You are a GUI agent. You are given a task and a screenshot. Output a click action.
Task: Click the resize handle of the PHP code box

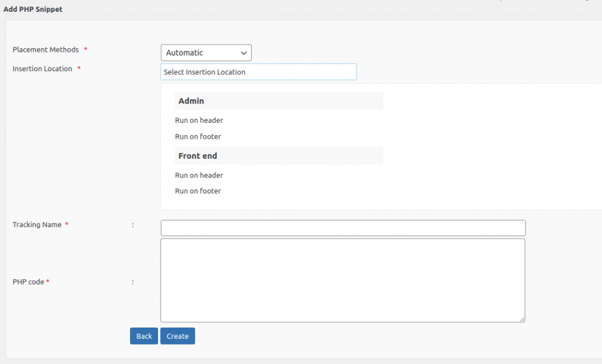click(x=522, y=318)
